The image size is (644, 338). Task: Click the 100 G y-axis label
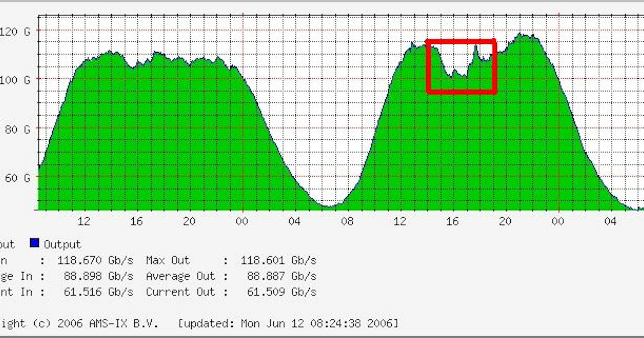tap(14, 80)
